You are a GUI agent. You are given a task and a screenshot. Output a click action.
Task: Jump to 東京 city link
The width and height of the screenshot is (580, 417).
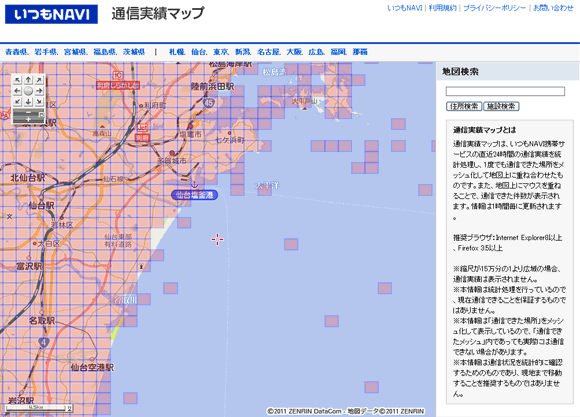coord(220,52)
